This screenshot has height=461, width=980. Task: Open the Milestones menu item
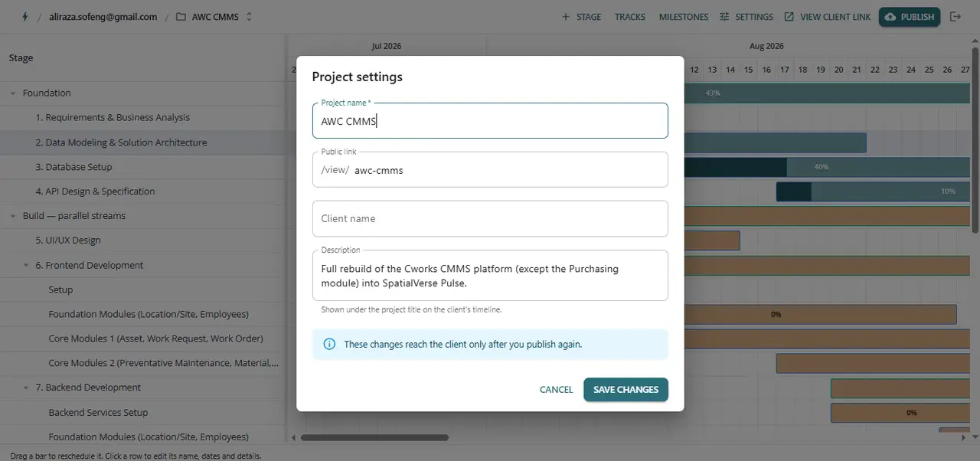(684, 17)
